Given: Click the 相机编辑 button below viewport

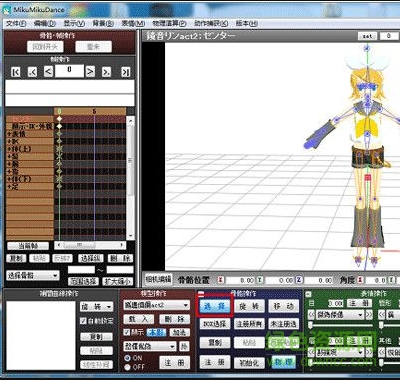Looking at the screenshot, I should 158,279.
